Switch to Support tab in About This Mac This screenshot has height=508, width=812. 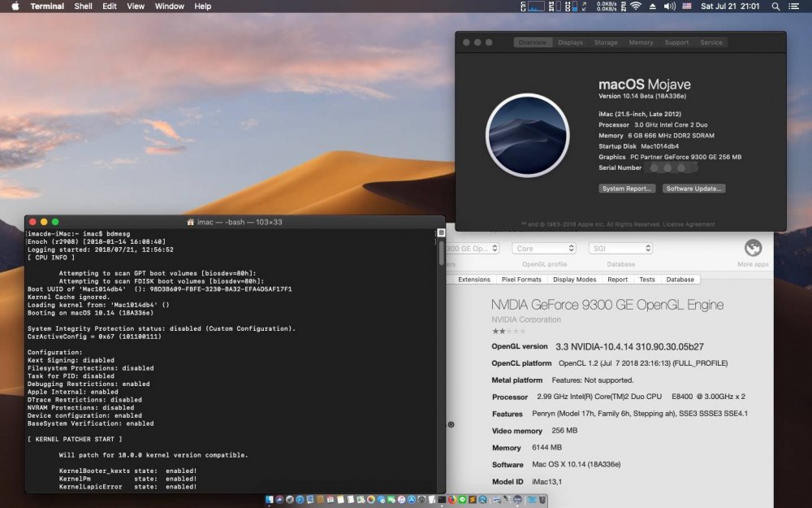(676, 42)
